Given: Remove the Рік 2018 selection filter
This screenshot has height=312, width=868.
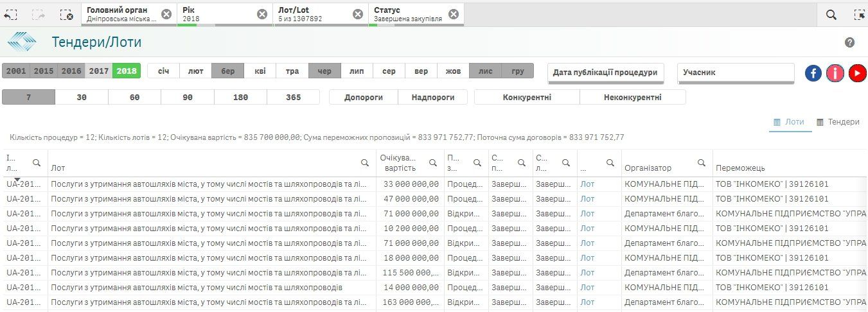Looking at the screenshot, I should click(x=261, y=15).
